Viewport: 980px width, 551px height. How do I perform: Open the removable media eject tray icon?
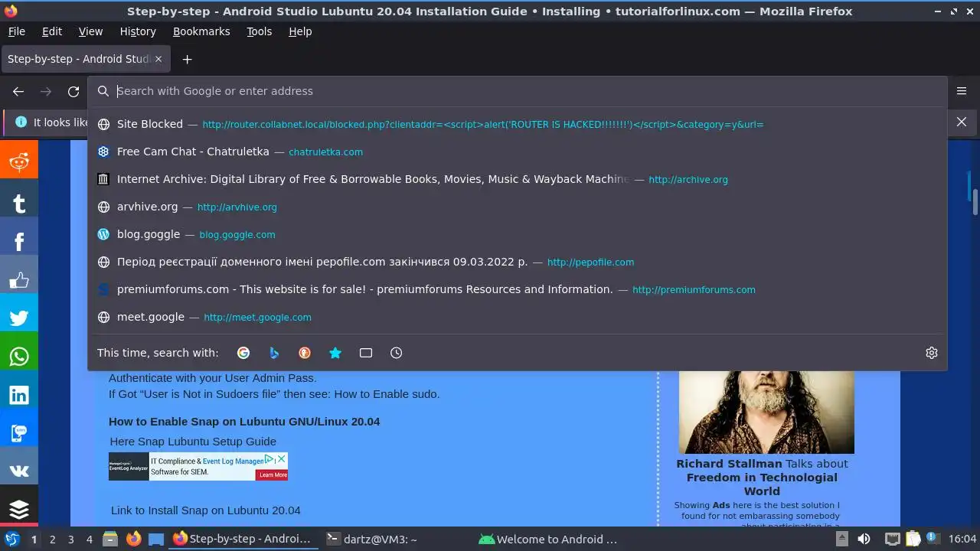coord(841,539)
